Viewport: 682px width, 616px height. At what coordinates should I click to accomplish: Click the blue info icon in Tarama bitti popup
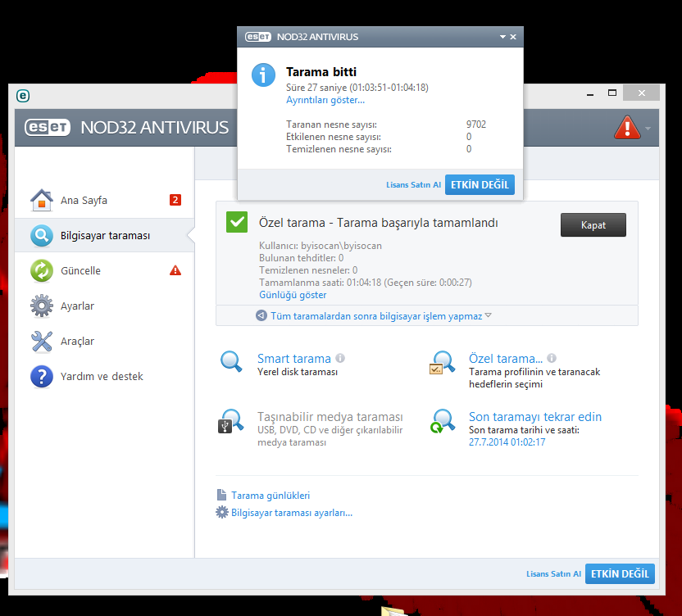coord(263,75)
